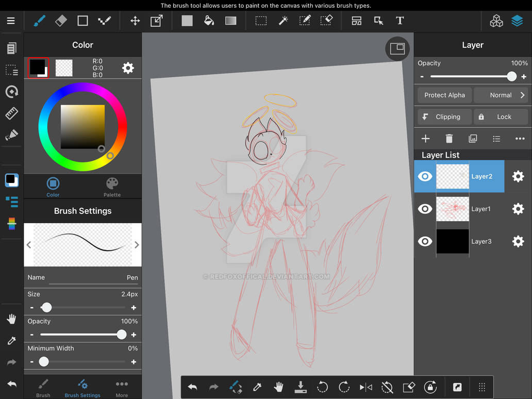
Task: Select the foreground black color swatch
Action: click(38, 68)
